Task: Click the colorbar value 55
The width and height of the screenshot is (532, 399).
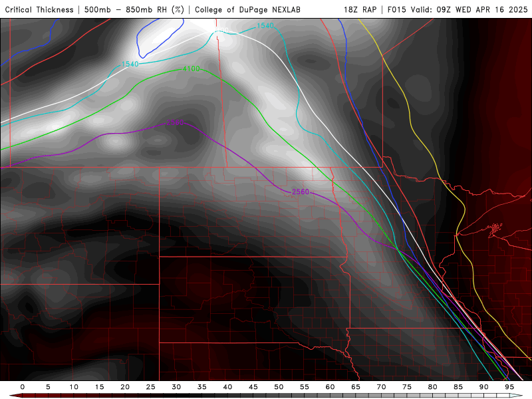Action: point(305,387)
